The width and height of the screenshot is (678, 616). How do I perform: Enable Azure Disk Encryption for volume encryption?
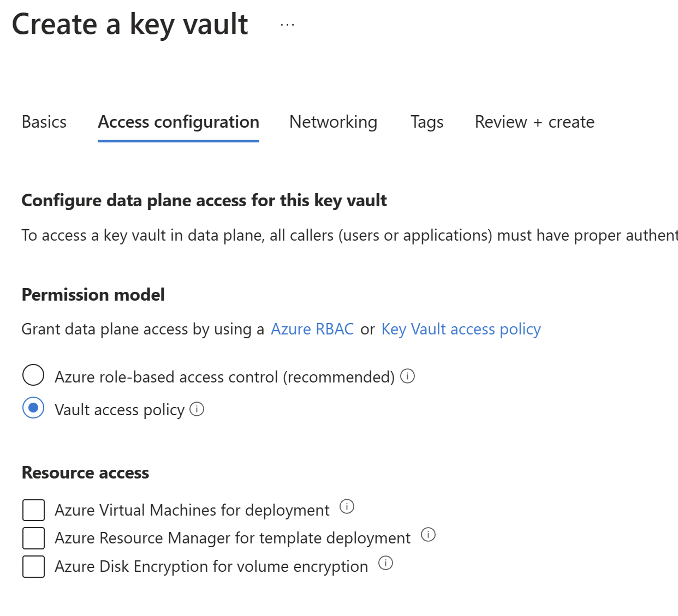[x=33, y=566]
